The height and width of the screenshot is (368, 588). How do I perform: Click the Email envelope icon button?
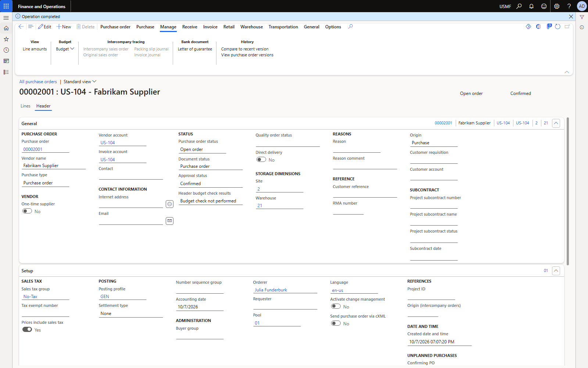coord(169,221)
